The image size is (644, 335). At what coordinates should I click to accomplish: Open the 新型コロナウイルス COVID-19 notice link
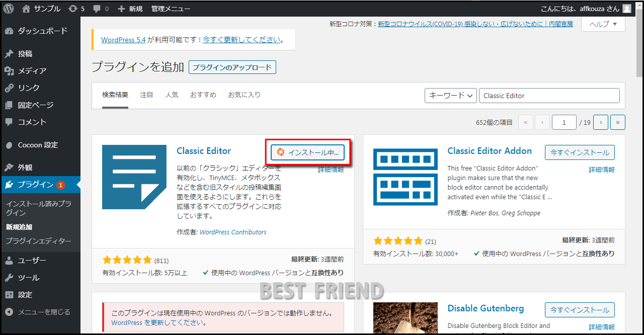[475, 24]
